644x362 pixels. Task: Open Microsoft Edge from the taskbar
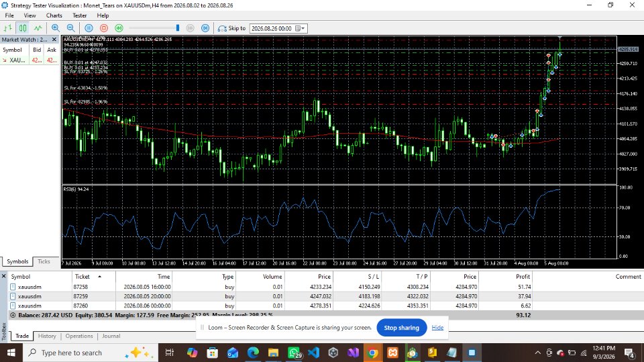point(253,353)
